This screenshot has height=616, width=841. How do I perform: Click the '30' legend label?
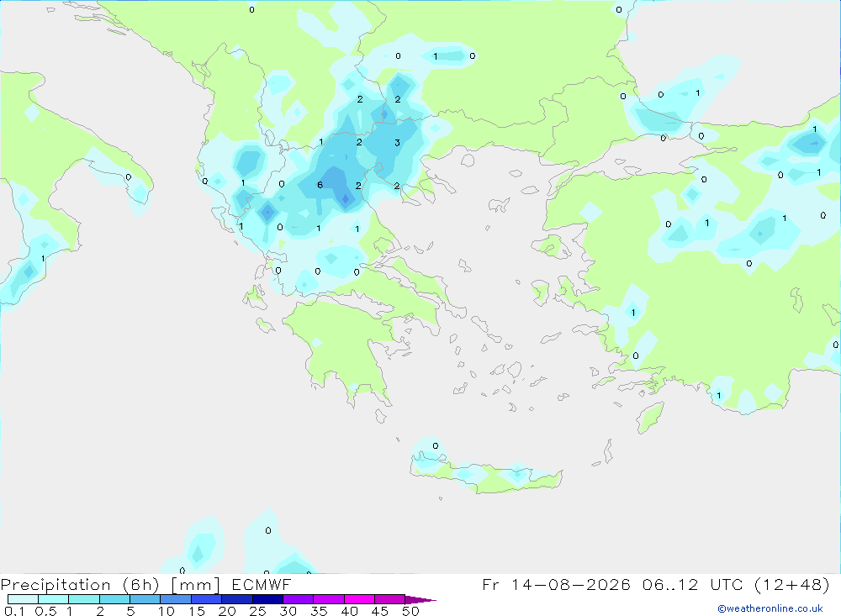[288, 611]
